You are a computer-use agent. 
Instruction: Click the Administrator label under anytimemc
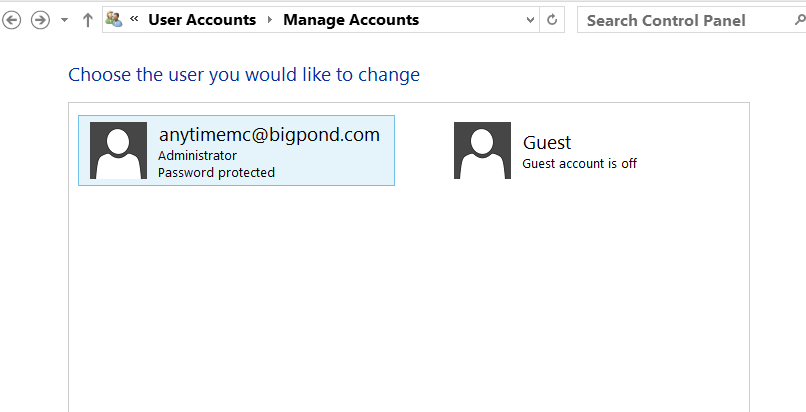click(x=197, y=155)
